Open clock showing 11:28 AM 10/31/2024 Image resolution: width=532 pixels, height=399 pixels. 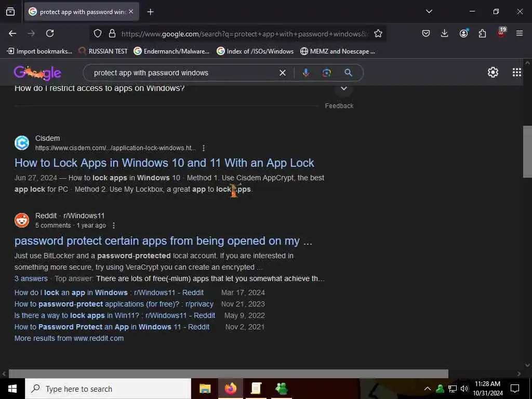487,389
